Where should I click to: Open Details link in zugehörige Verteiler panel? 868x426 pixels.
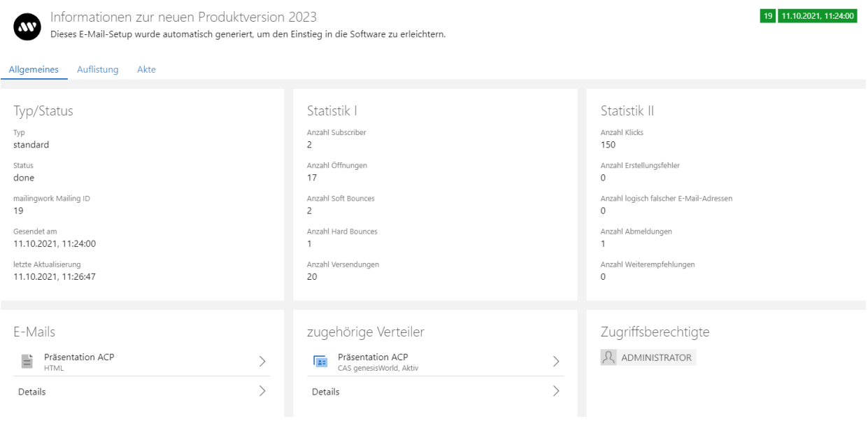[x=326, y=392]
